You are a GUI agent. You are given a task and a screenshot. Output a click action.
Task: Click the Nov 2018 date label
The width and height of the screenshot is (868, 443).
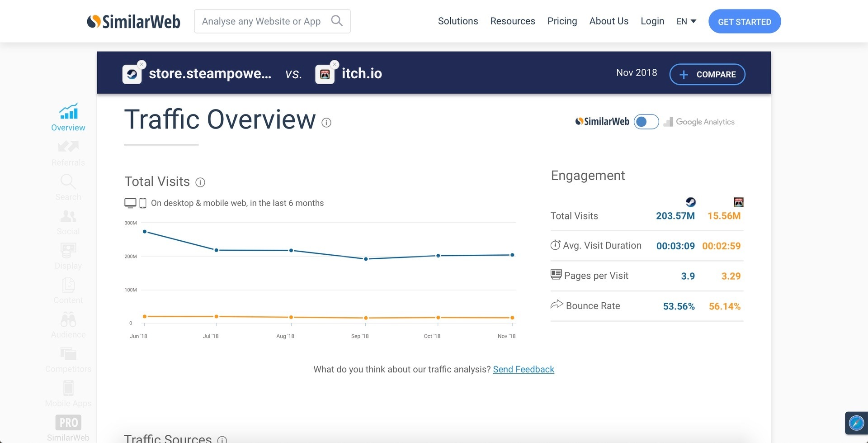point(637,72)
